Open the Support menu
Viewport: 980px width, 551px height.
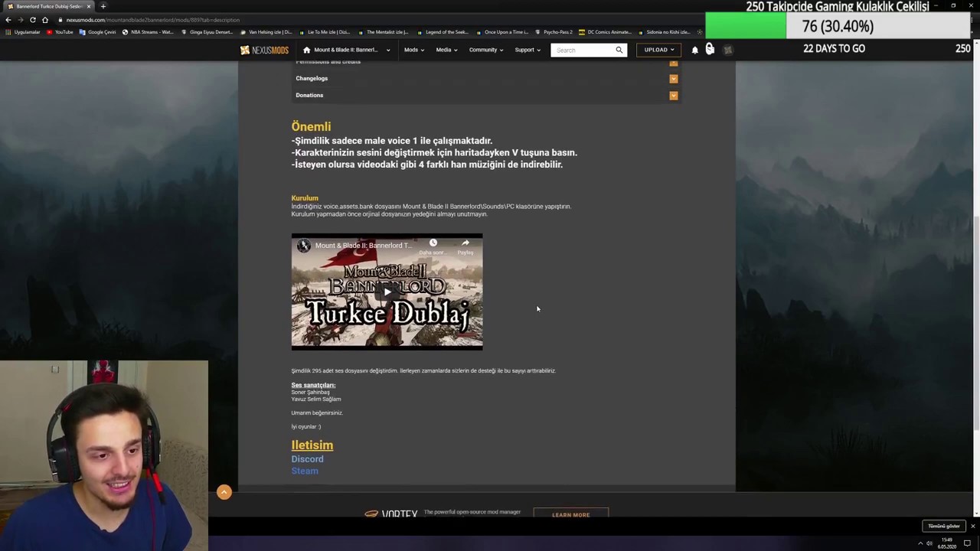point(528,50)
